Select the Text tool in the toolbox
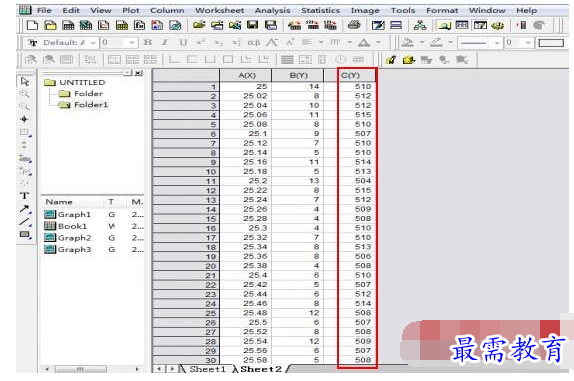The width and height of the screenshot is (574, 381). (25, 196)
